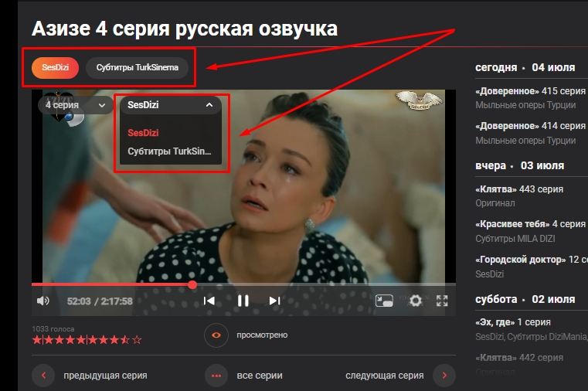Image resolution: width=588 pixels, height=391 pixels.
Task: Skip to previous track in player
Action: [x=209, y=301]
